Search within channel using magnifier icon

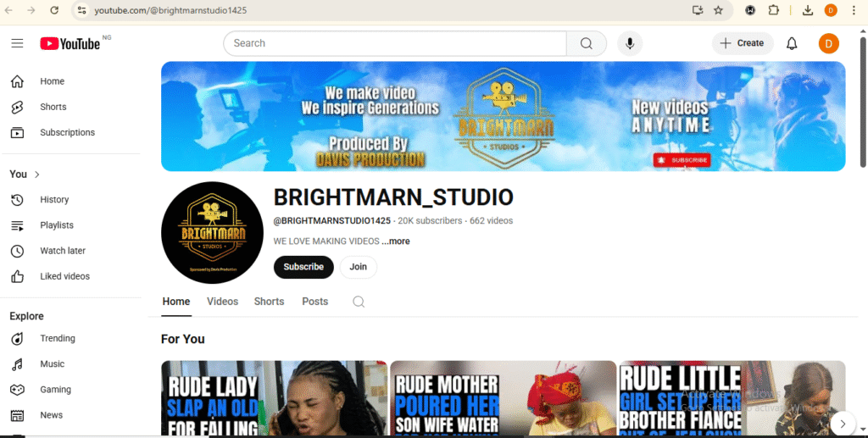tap(359, 302)
